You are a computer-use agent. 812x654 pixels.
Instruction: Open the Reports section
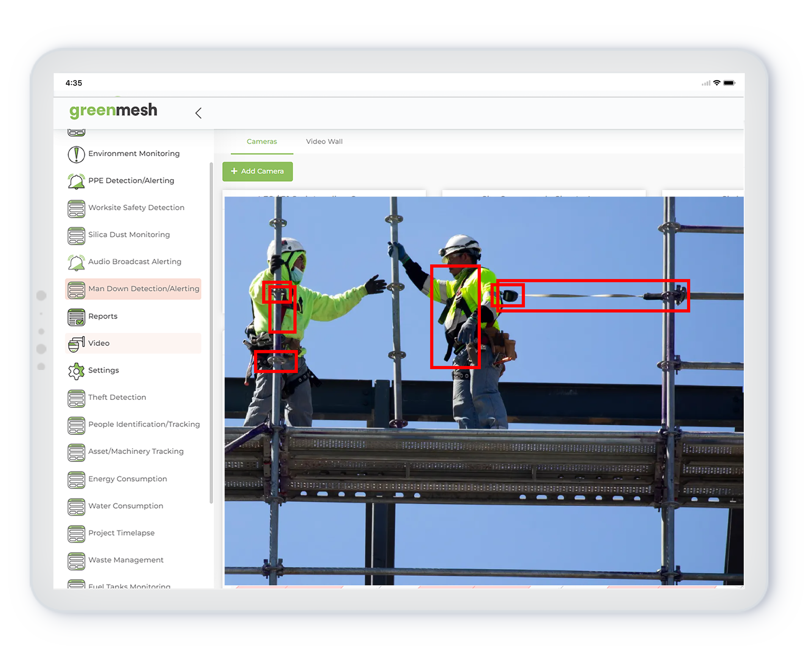[x=103, y=316]
